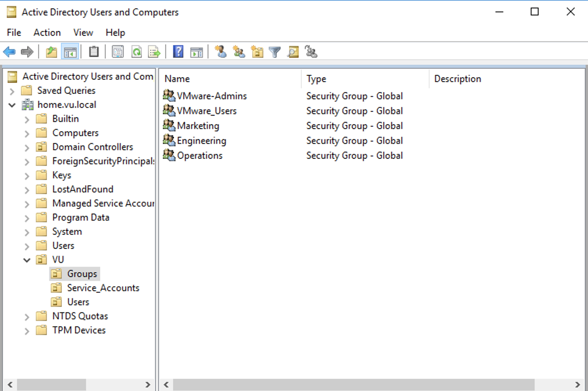Select the VMware-Admins group name
The image size is (588, 391).
coord(212,96)
